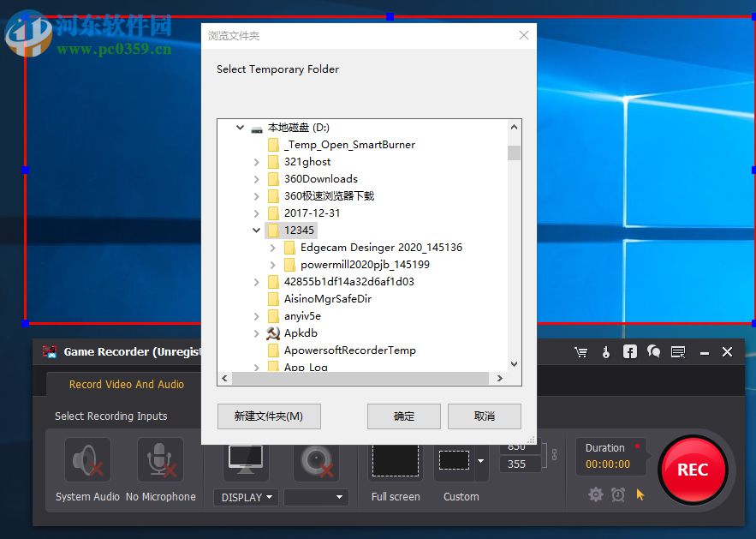Open the DISPLAY dropdown
Screen dimensions: 756x539
coord(246,497)
